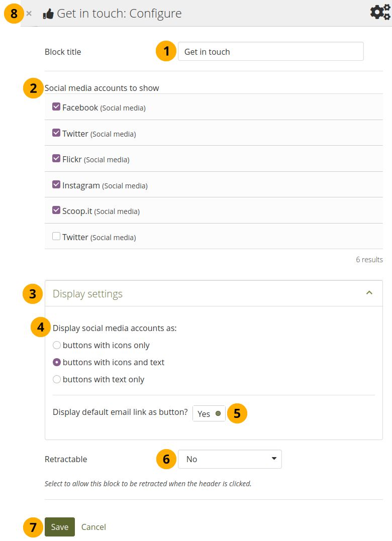The height and width of the screenshot is (541, 392).
Task: Uncheck the Facebook social media checkbox
Action: point(56,107)
